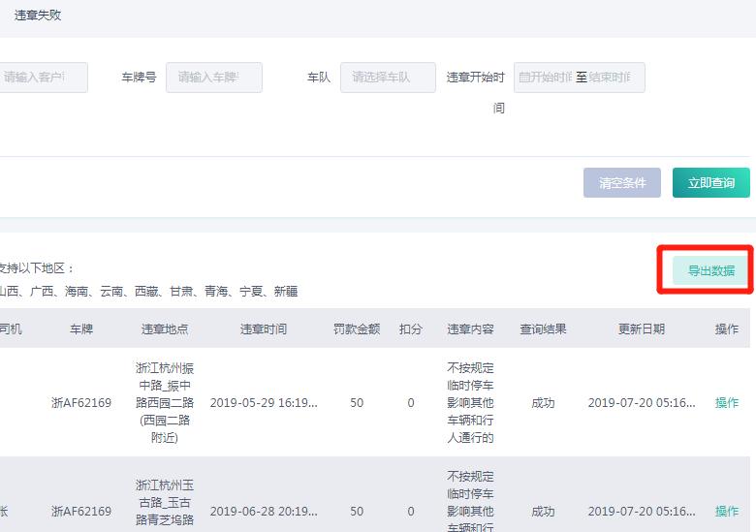Screen dimensions: 756x532
Task: Open the 车队 selection dropdown
Action: (x=388, y=78)
